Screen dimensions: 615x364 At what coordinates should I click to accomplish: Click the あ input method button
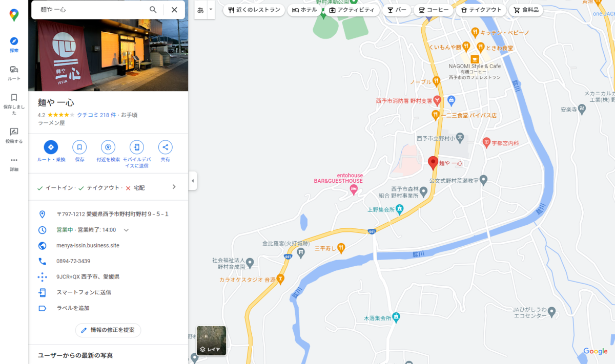click(x=200, y=10)
